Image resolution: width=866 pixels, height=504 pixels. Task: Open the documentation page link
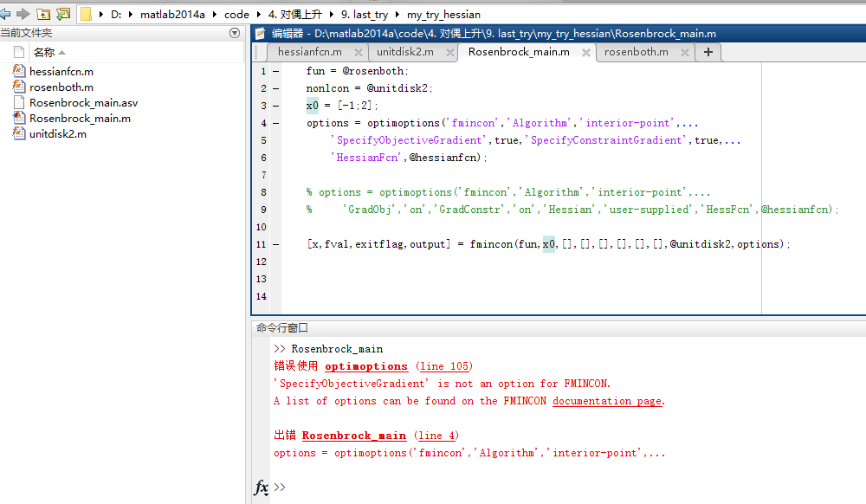(x=607, y=401)
